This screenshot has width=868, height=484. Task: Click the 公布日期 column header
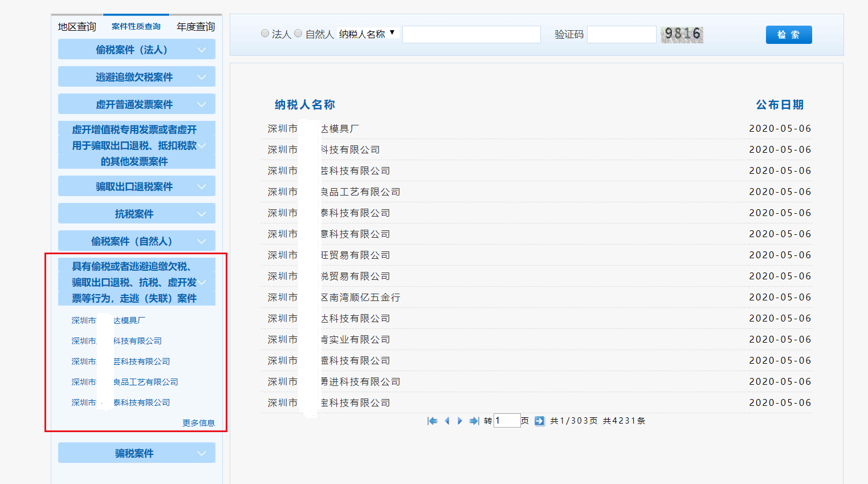[x=780, y=105]
